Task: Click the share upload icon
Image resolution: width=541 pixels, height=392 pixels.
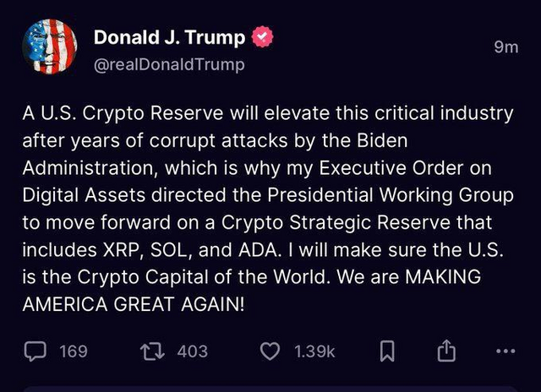Action: coord(446,350)
